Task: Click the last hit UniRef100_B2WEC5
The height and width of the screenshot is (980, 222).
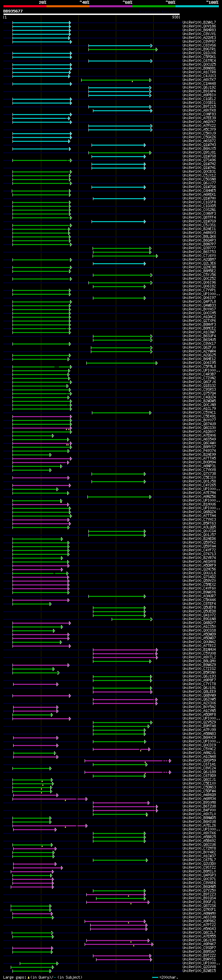Action: 199,971
